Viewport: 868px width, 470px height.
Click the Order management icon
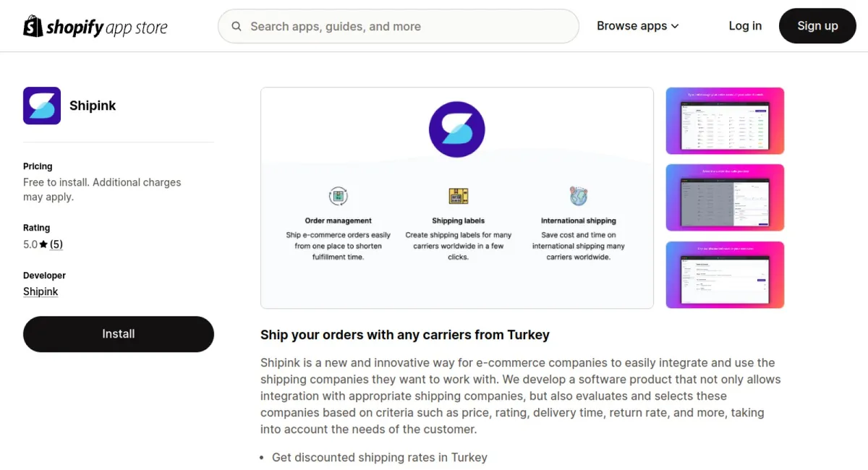(338, 195)
